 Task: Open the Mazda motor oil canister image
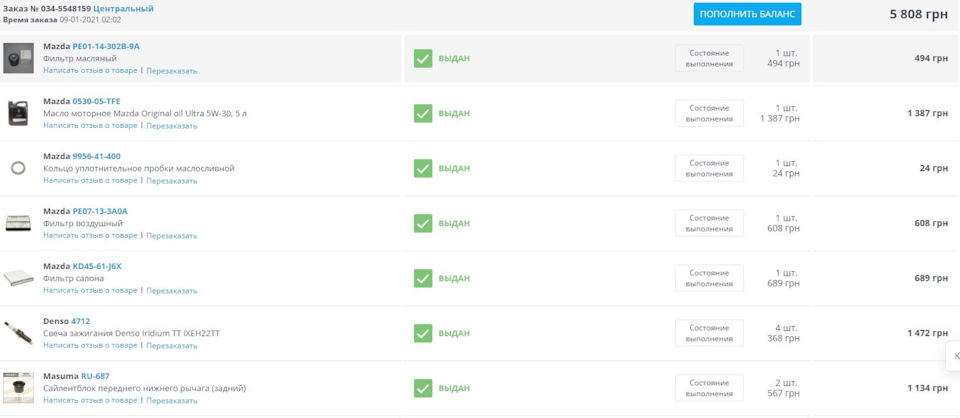[18, 113]
